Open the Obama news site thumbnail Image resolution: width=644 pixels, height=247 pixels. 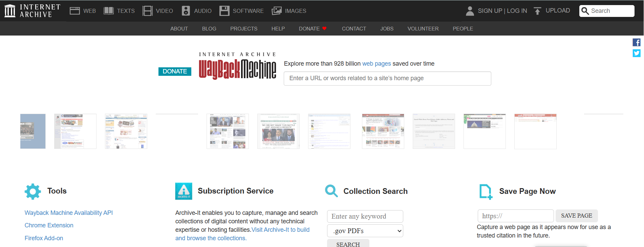click(228, 131)
